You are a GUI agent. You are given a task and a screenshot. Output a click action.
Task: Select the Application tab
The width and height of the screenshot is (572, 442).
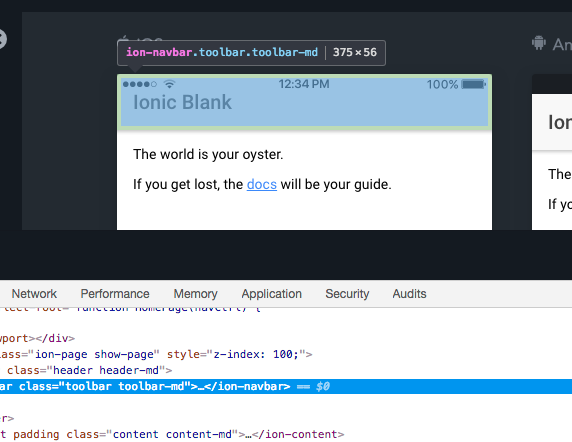coord(271,294)
